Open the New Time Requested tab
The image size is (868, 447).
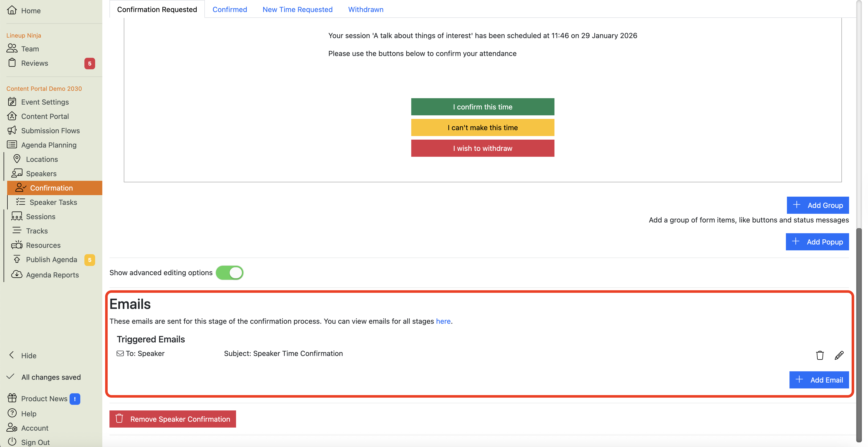(297, 9)
